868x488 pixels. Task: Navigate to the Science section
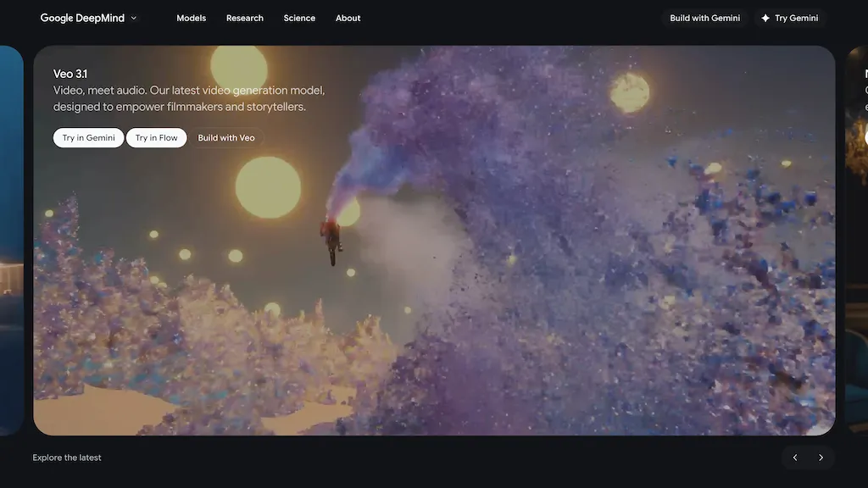299,18
